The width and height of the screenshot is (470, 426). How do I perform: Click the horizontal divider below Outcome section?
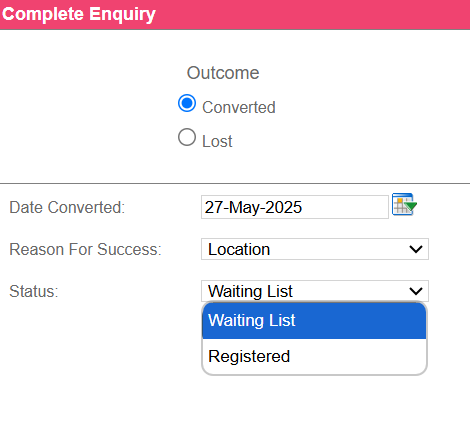point(235,183)
